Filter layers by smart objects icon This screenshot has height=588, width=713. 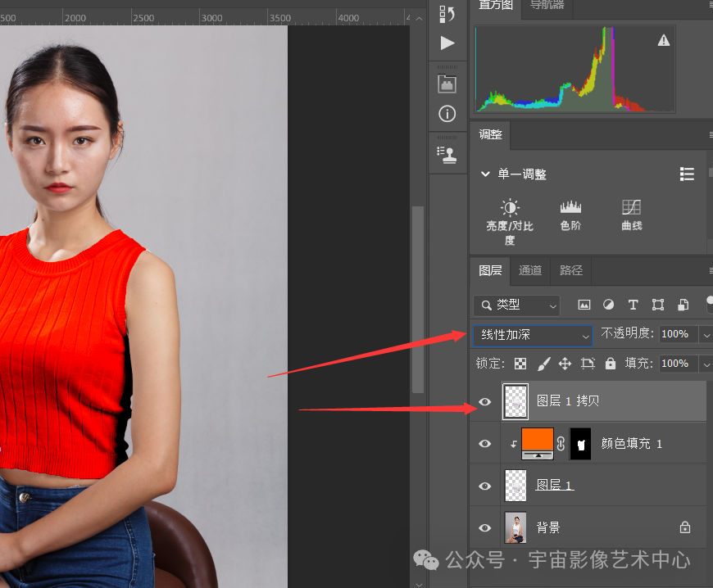click(x=683, y=305)
